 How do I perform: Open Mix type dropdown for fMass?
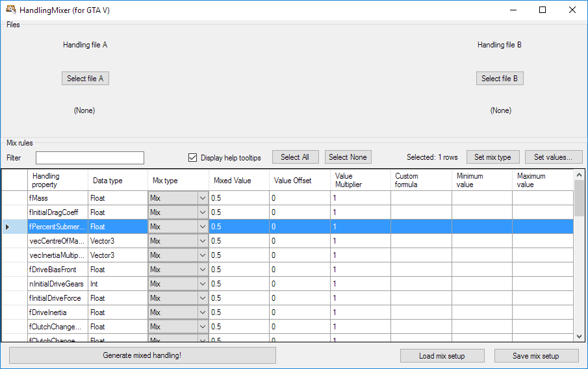tap(202, 198)
